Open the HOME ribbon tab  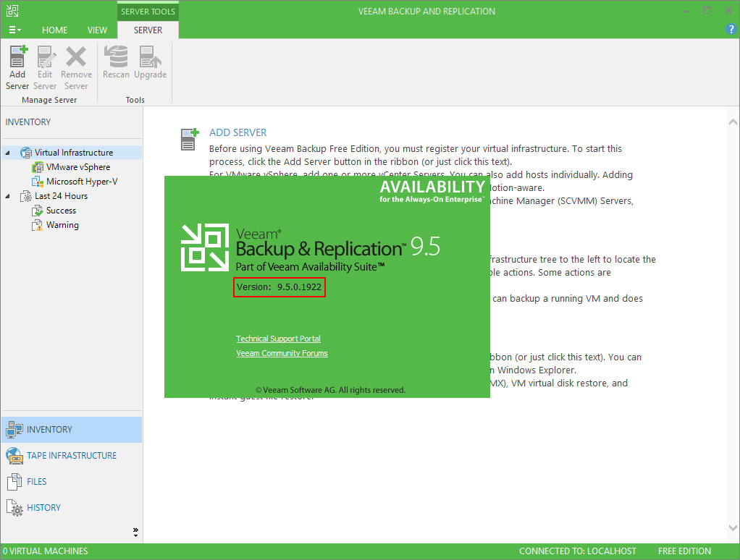[55, 30]
